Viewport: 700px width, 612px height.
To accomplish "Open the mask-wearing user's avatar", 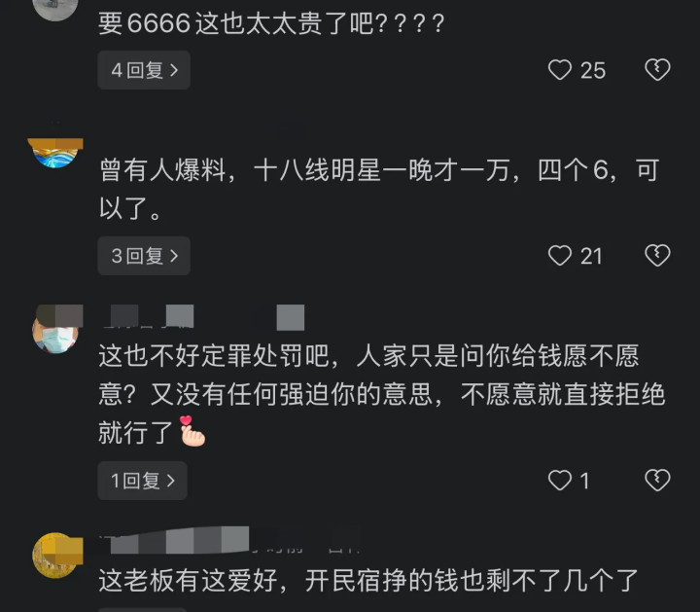I will 56,329.
